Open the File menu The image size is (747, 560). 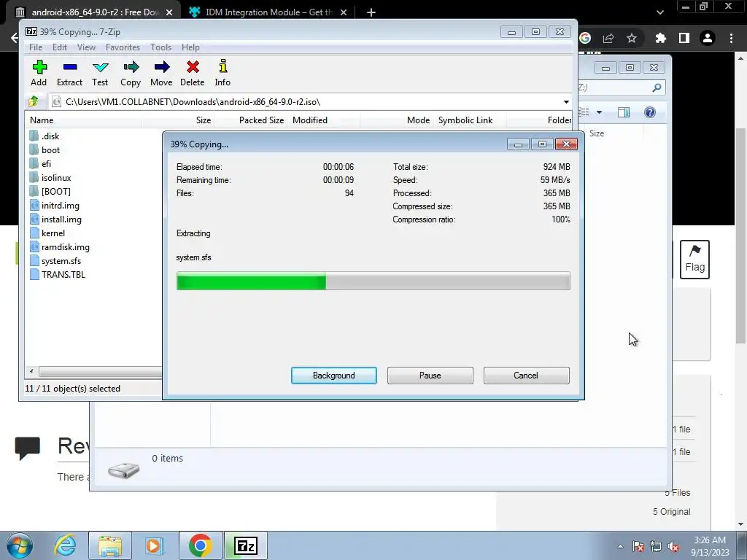(x=36, y=47)
